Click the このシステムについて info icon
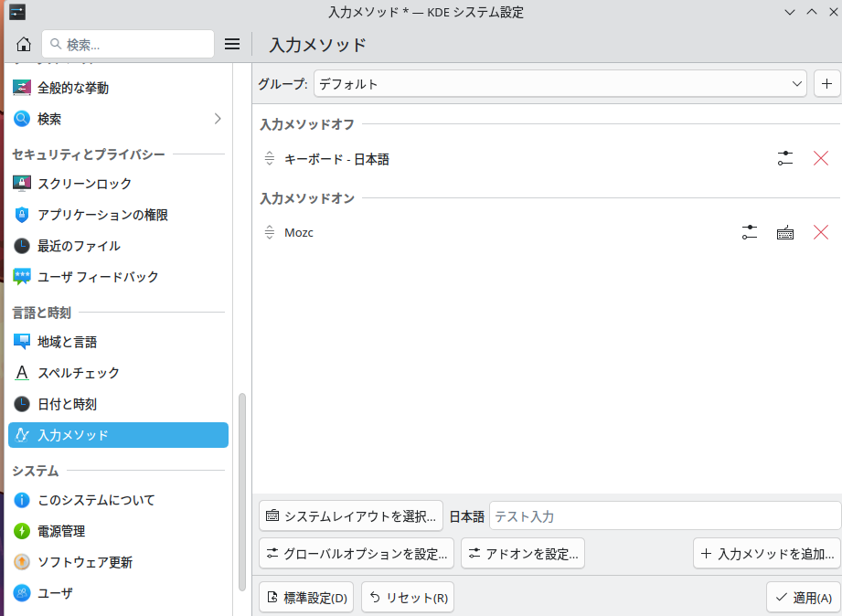Screen dimensions: 842x616 point(21,500)
